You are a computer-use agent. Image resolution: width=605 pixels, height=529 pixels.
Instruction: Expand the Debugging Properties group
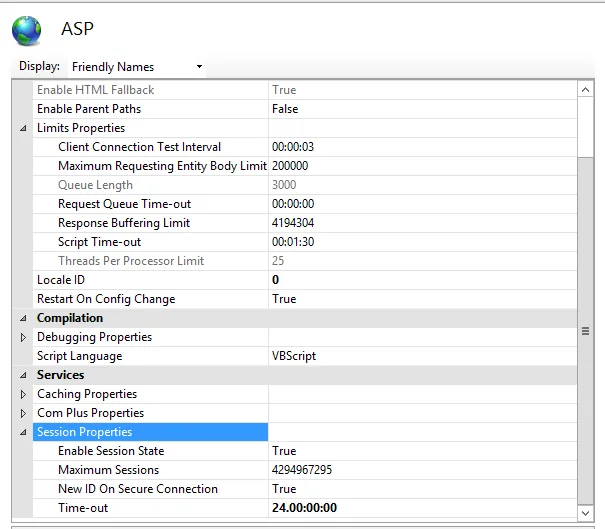(24, 338)
